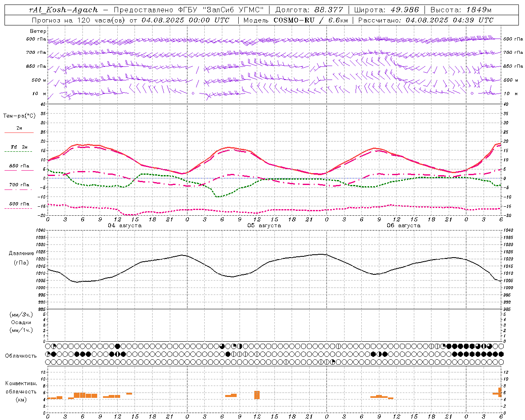The image size is (525, 420).
Task: Click the Тем-ра(°C) axis title
Action: pos(19,116)
